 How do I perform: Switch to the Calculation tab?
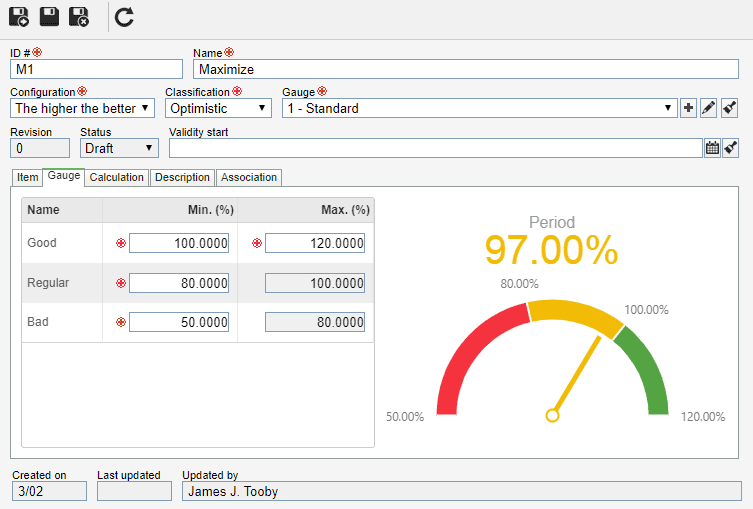pos(117,177)
